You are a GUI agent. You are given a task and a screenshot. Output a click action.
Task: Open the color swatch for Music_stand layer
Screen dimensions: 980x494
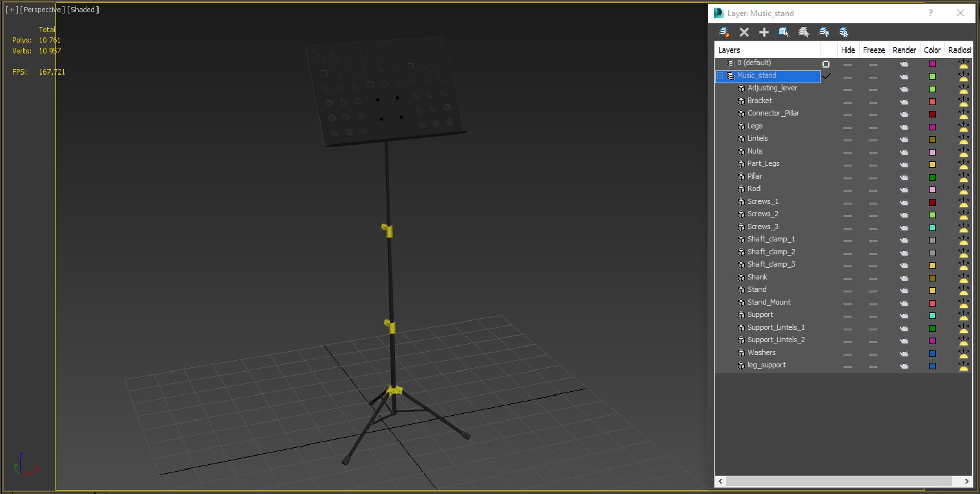pos(933,77)
